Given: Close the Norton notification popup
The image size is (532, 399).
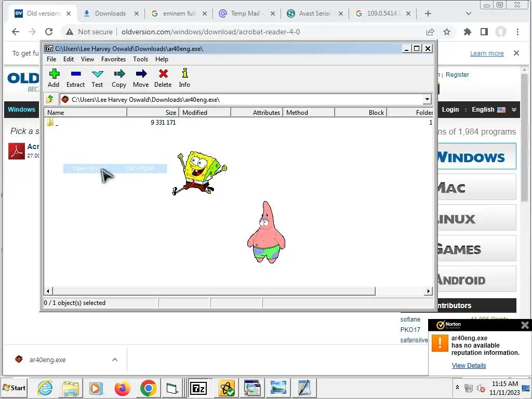Looking at the screenshot, I should pos(525,325).
